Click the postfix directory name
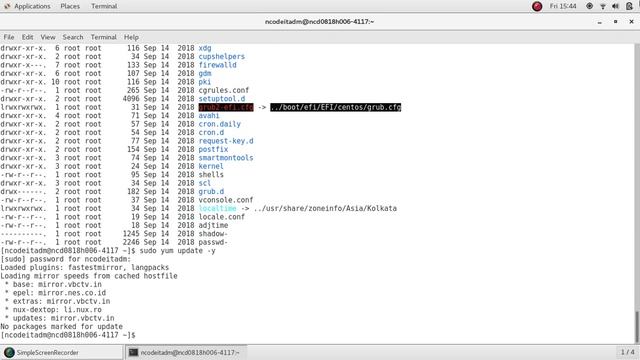Screen dimensions: 640x360 [x=213, y=149]
